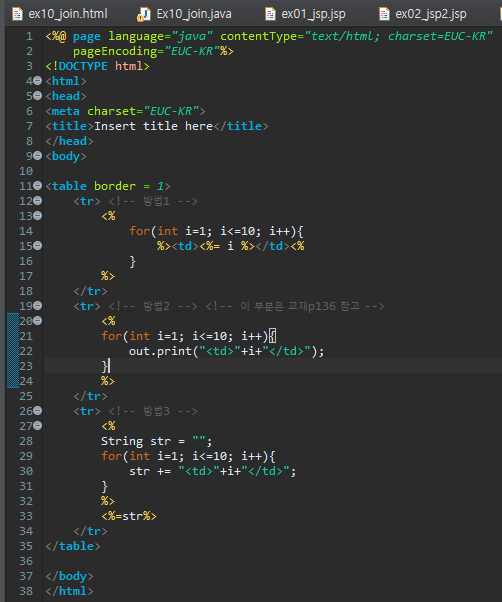Screen dimensions: 502x602
Task: Click the 방법1 comment on line 12
Action: coord(153,201)
